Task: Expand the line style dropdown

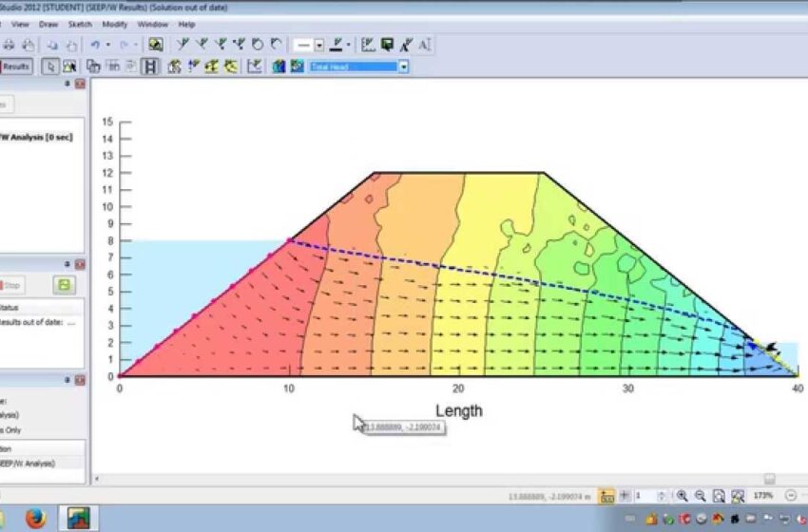Action: pos(318,45)
